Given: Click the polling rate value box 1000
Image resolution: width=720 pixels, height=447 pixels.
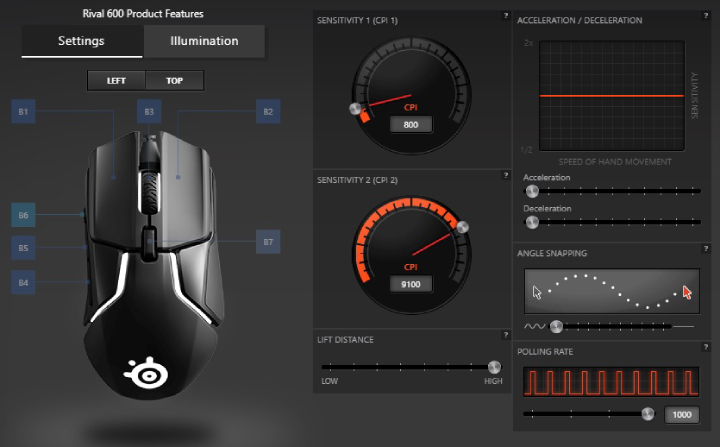Looking at the screenshot, I should pyautogui.click(x=682, y=414).
